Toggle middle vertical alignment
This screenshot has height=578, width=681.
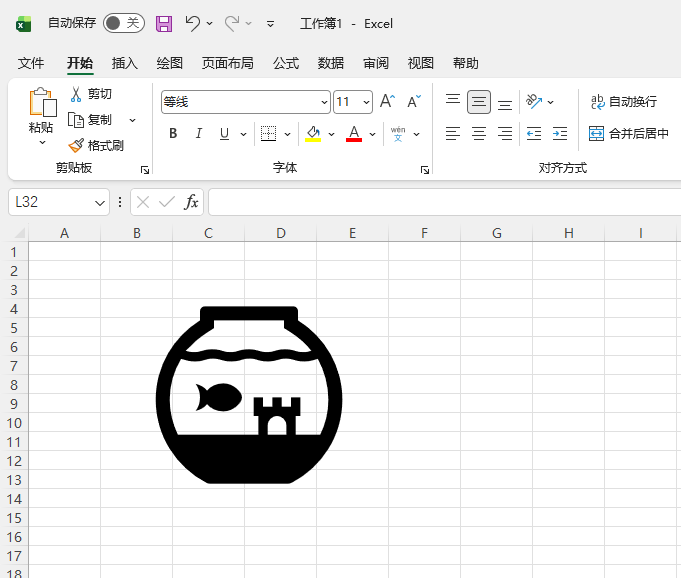[479, 102]
